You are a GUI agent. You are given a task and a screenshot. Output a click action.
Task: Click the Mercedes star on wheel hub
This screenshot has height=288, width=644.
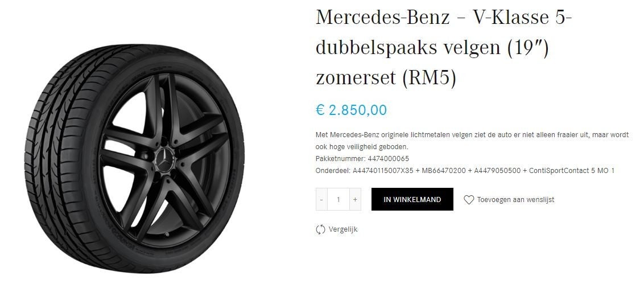click(x=166, y=161)
